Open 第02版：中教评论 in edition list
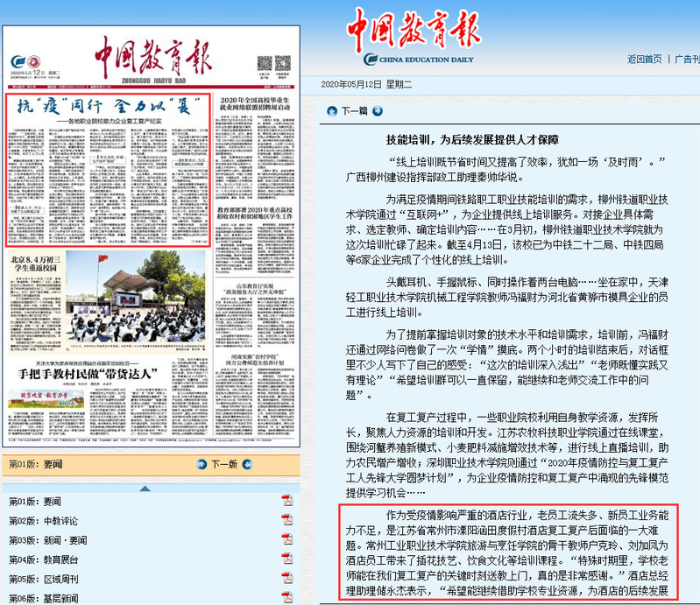Image resolution: width=700 pixels, height=605 pixels. pyautogui.click(x=43, y=521)
